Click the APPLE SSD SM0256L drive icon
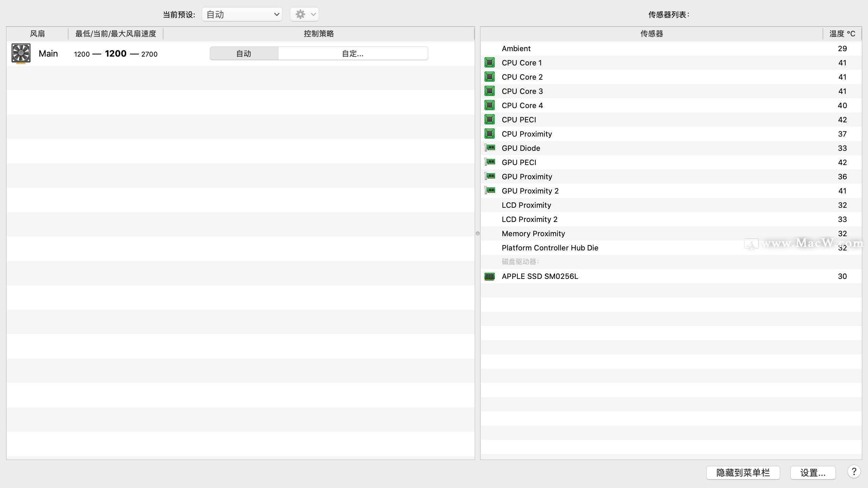 [x=489, y=277]
